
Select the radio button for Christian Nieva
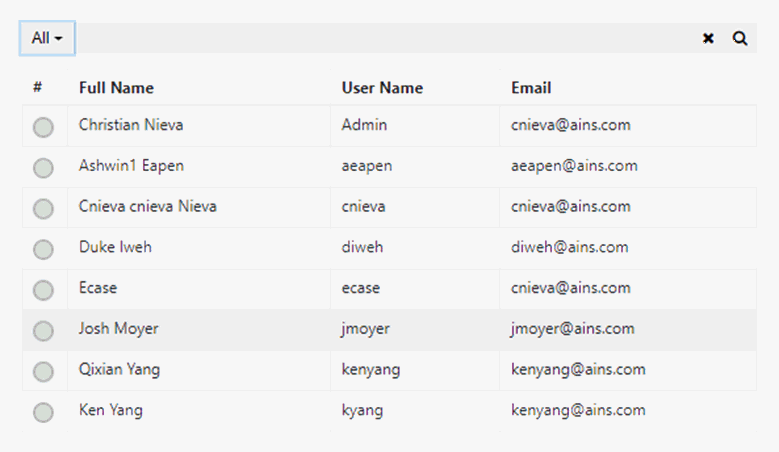pos(43,127)
